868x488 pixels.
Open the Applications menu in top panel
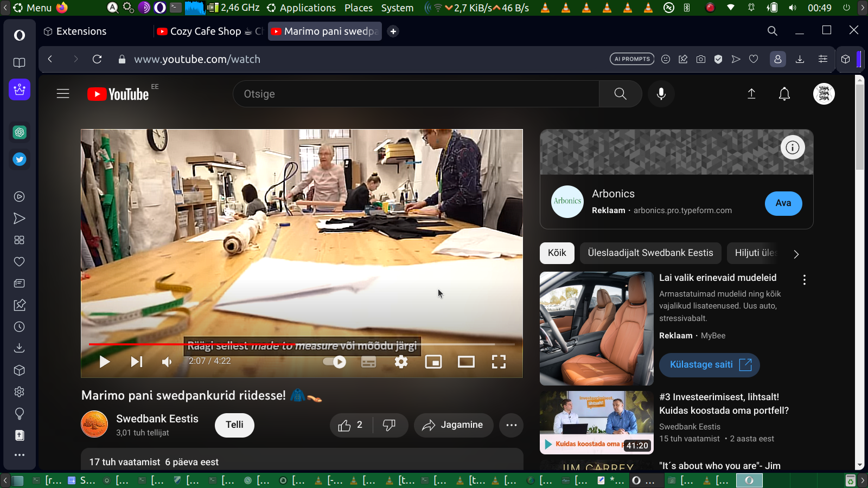coord(307,8)
